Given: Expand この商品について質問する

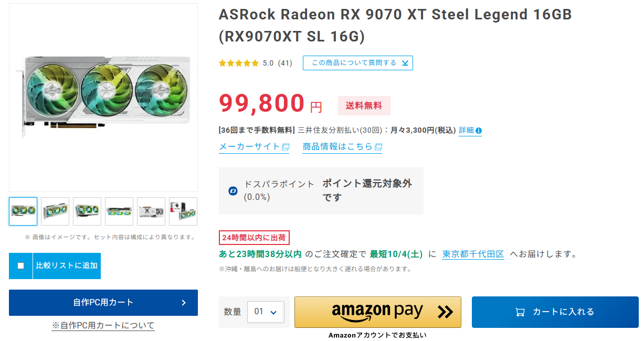Looking at the screenshot, I should [358, 63].
